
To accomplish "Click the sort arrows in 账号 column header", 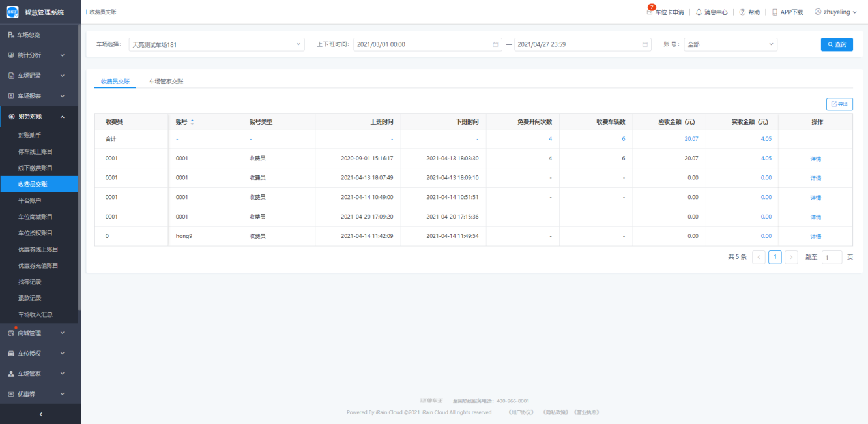I will click(x=192, y=122).
